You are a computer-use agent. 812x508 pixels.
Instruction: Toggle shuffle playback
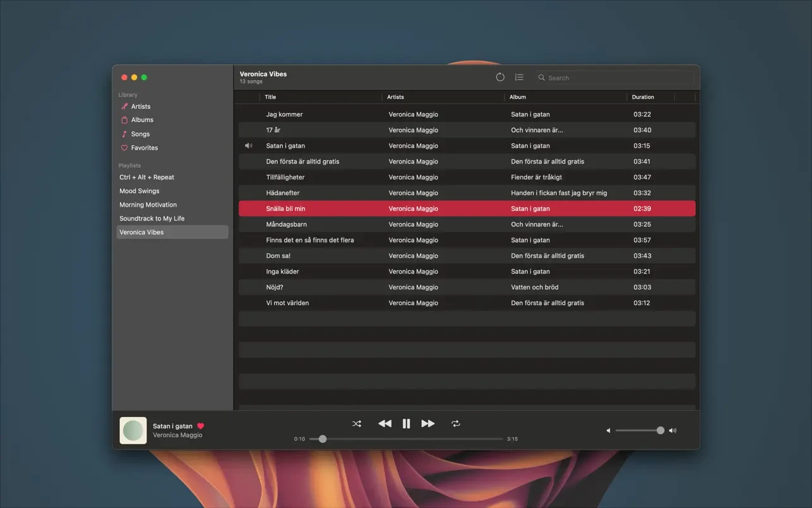(357, 424)
